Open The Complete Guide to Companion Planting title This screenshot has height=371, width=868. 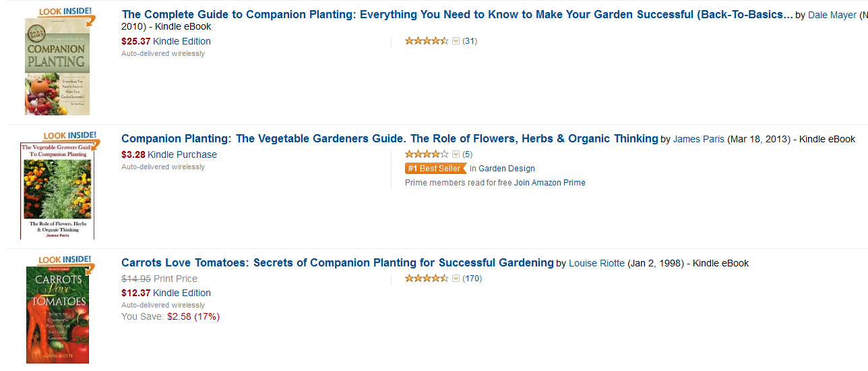coord(457,15)
